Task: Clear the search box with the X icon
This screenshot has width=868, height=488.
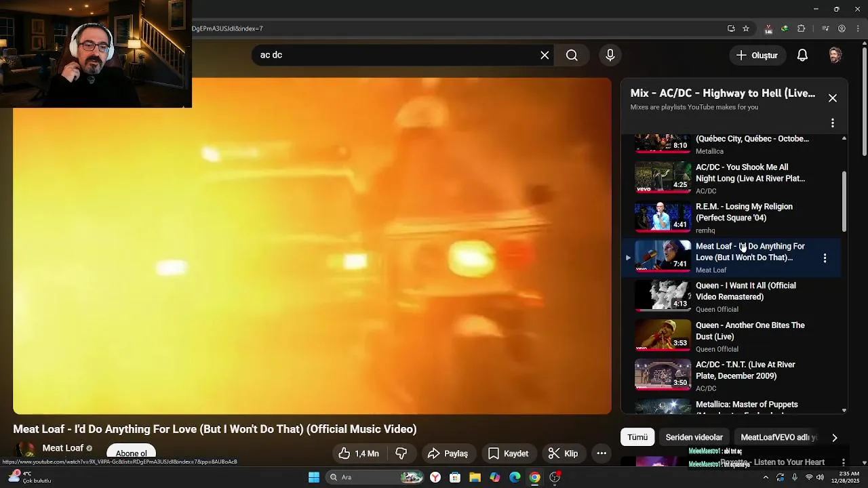Action: 545,55
